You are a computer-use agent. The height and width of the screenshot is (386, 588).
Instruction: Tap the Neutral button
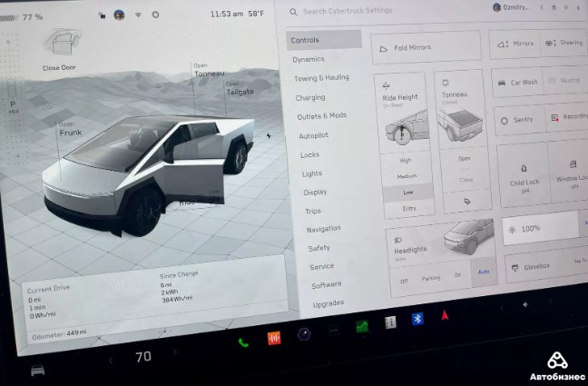tap(565, 81)
